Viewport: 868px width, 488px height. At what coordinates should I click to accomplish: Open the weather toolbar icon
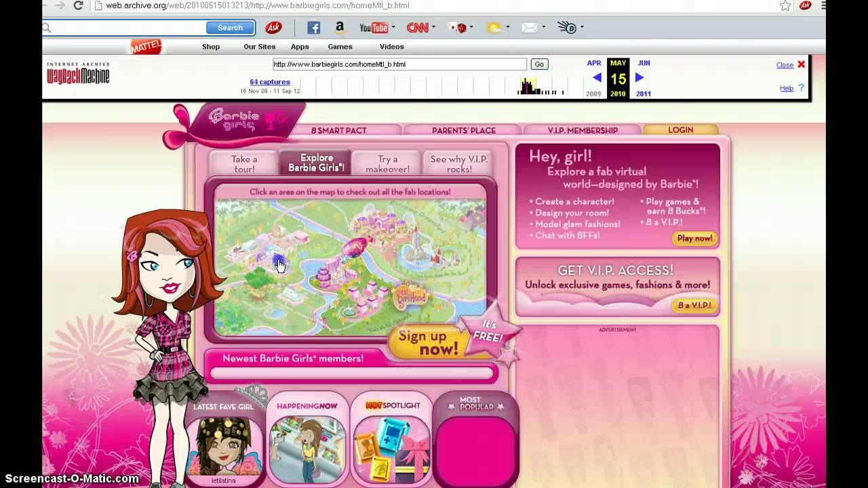coord(495,28)
